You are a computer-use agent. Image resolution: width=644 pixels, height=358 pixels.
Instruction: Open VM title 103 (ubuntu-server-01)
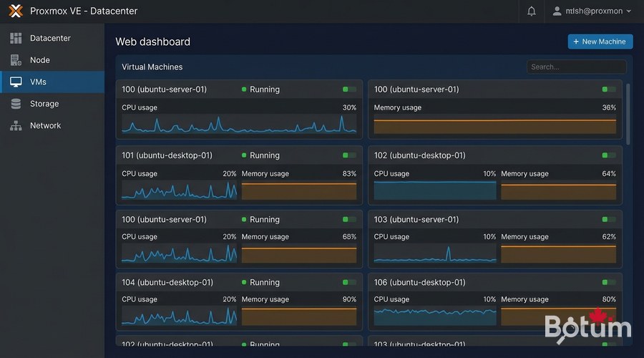pos(416,220)
